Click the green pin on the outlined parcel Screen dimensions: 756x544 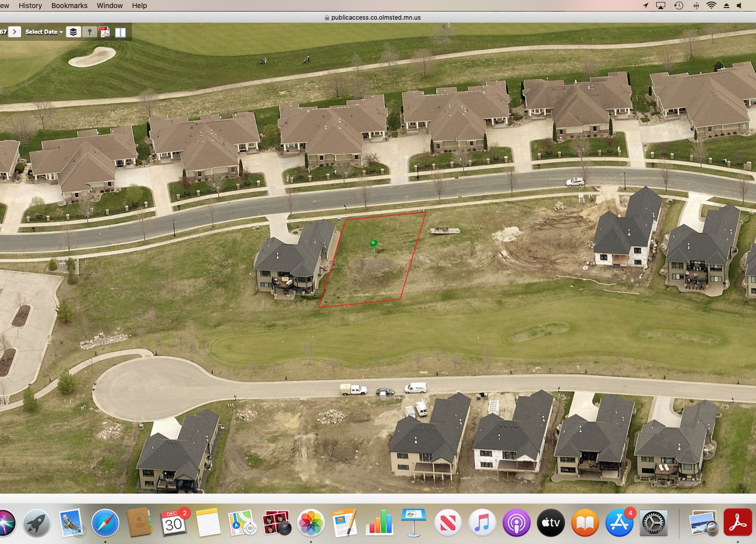pyautogui.click(x=374, y=244)
